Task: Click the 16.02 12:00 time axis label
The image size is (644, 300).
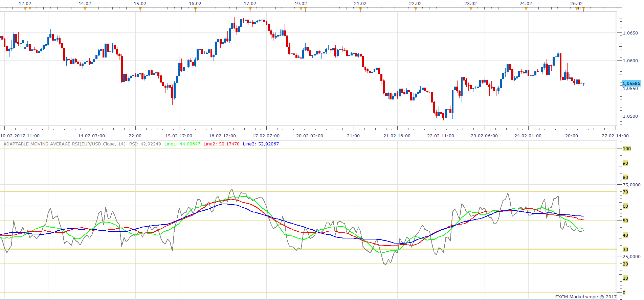Action: [x=222, y=136]
